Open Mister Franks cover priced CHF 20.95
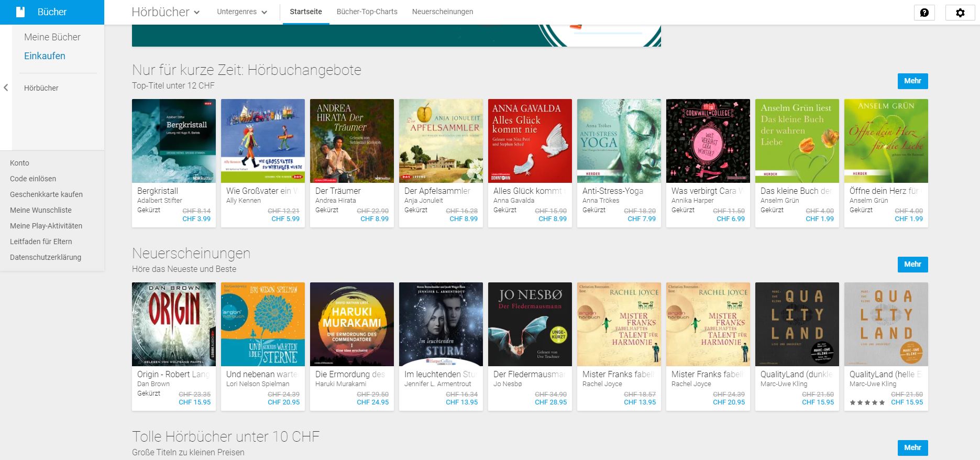980x460 pixels. click(708, 324)
